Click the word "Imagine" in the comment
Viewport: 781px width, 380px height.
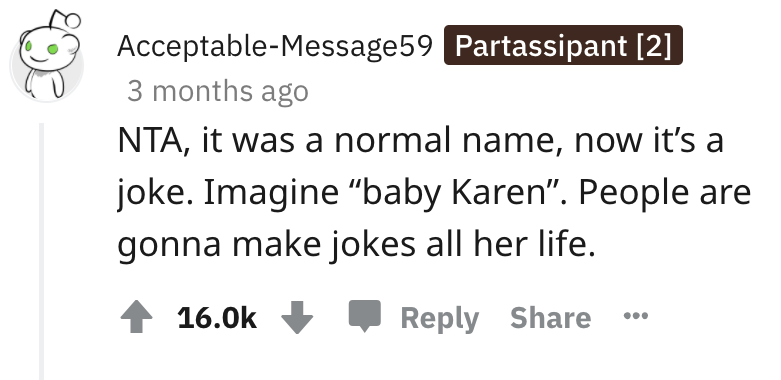point(271,192)
